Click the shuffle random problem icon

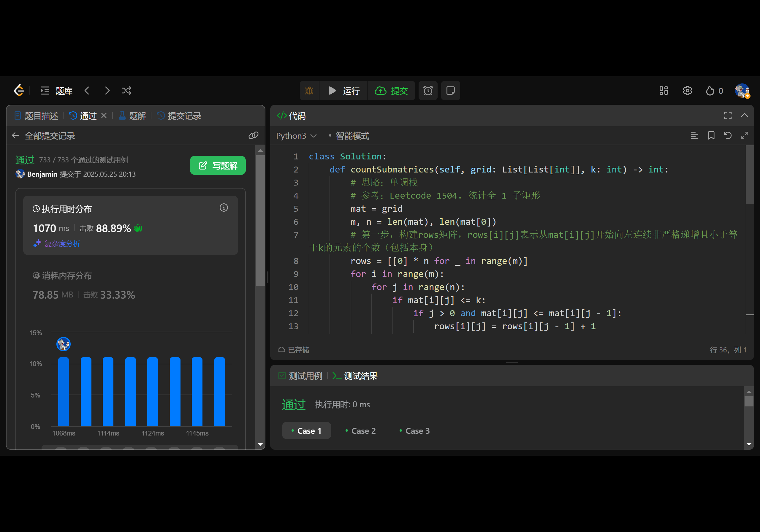[x=126, y=91]
